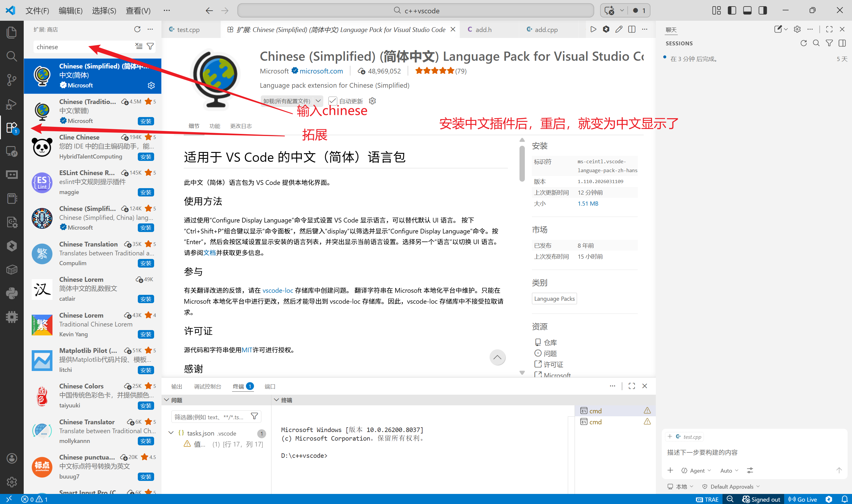Refresh the chat SESSIONS list
Screen dimensions: 852x504
tap(803, 43)
